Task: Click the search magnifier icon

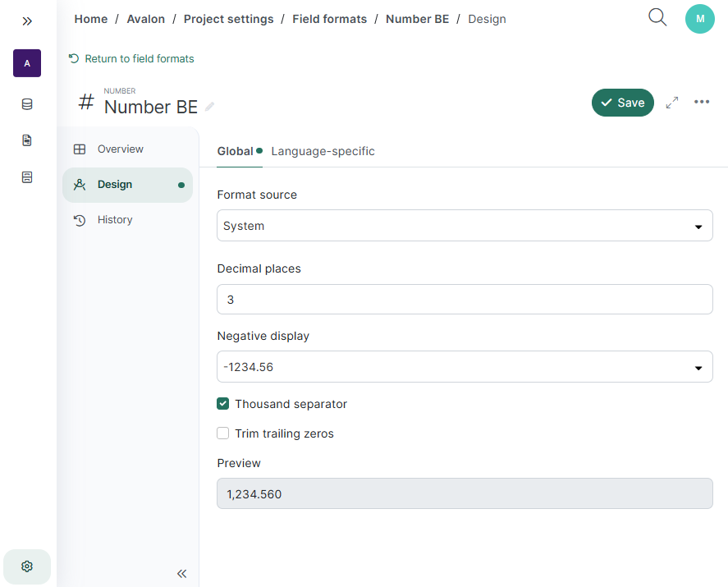Action: click(657, 17)
